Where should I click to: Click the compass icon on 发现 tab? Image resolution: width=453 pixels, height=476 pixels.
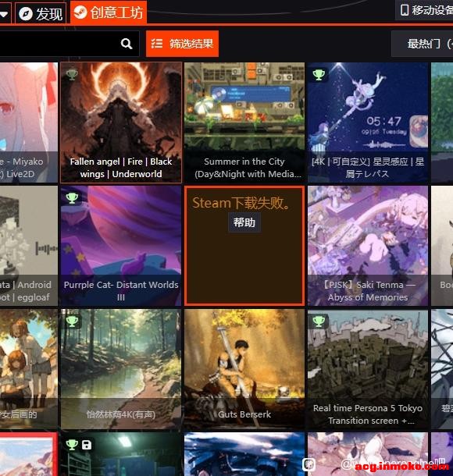click(26, 14)
